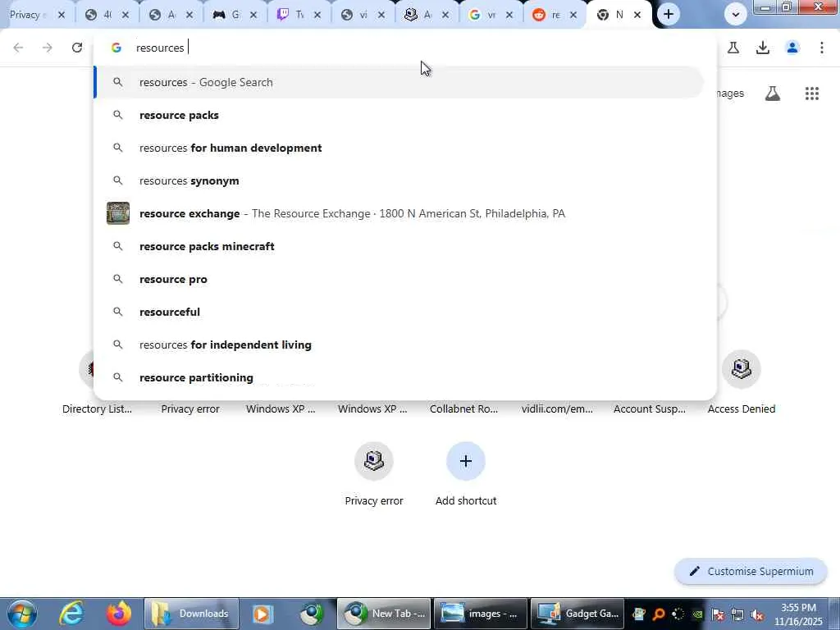Click the Google logo in the address bar
840x630 pixels.
pos(116,48)
